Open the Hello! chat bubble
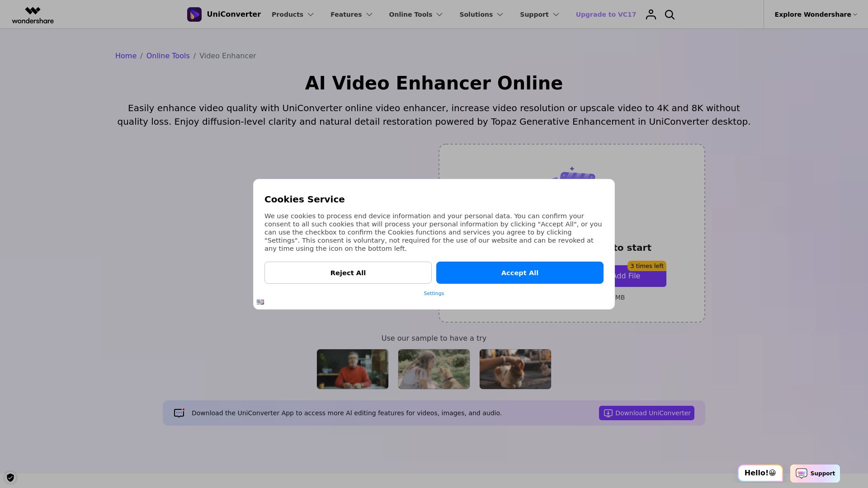 tap(760, 473)
